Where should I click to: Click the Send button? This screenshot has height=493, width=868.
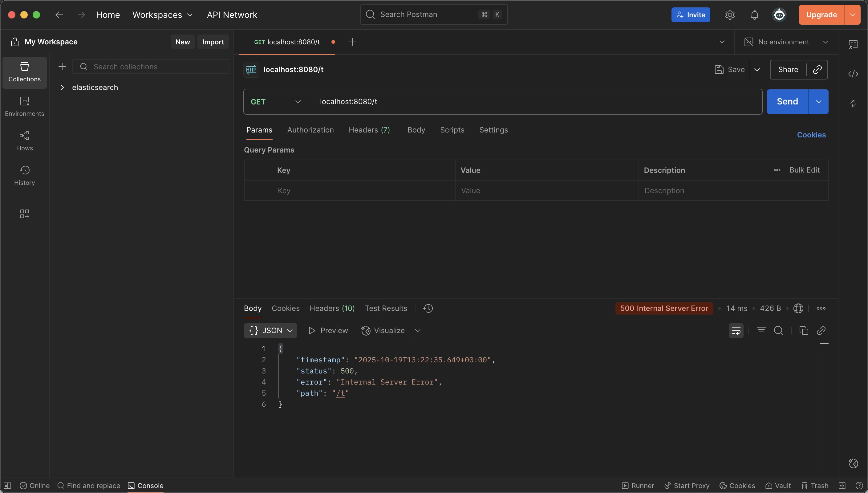pyautogui.click(x=787, y=102)
